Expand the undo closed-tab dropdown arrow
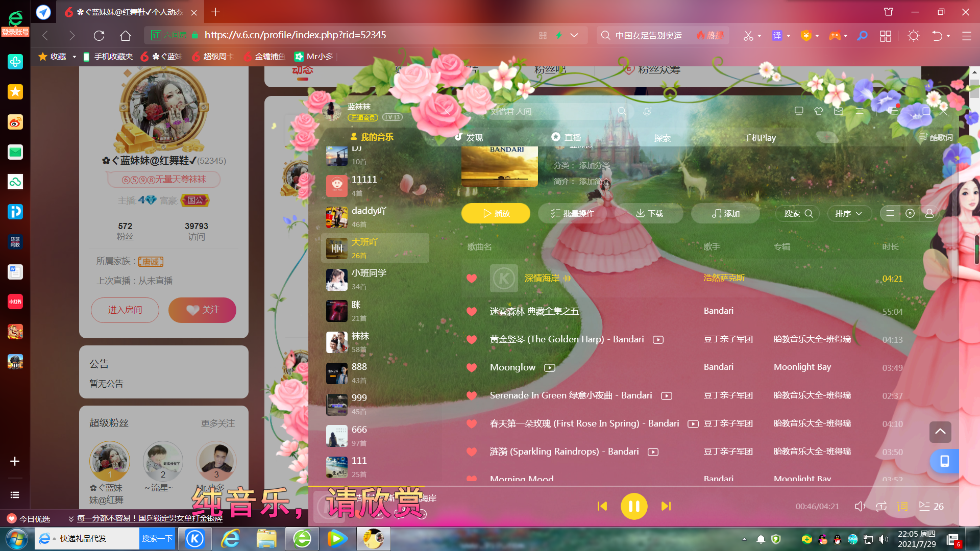 pyautogui.click(x=948, y=36)
